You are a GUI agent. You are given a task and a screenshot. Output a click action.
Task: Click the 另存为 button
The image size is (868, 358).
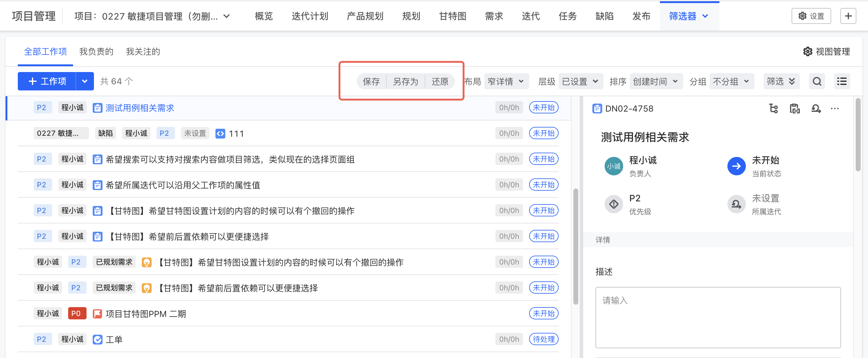(x=405, y=82)
